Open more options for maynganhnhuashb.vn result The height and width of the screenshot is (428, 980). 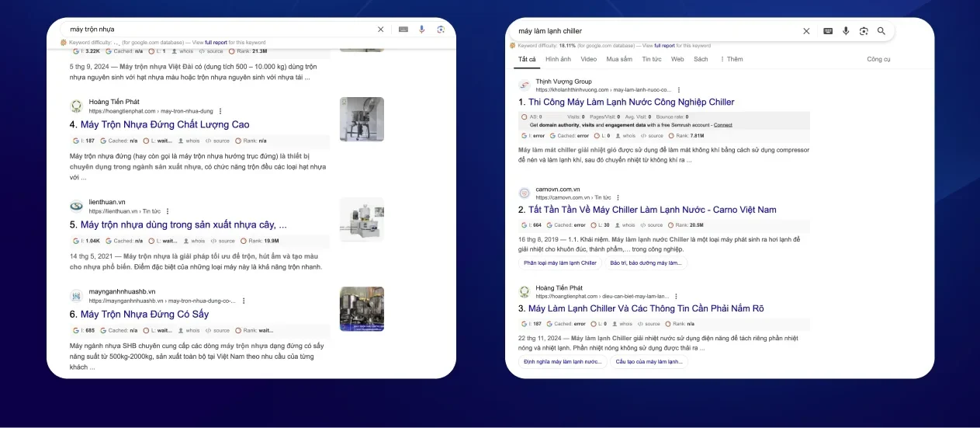[x=244, y=301]
